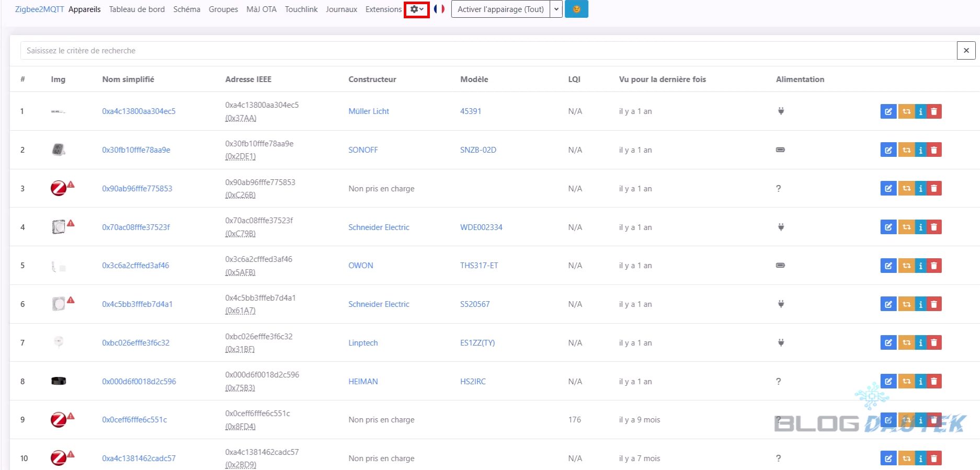Image resolution: width=980 pixels, height=470 pixels.
Task: Open the Tableau de bord tab
Action: pyautogui.click(x=136, y=9)
